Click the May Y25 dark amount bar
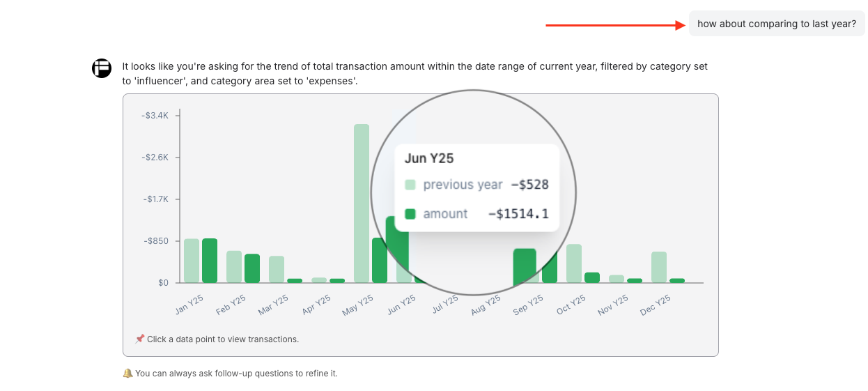The height and width of the screenshot is (391, 868). [379, 260]
